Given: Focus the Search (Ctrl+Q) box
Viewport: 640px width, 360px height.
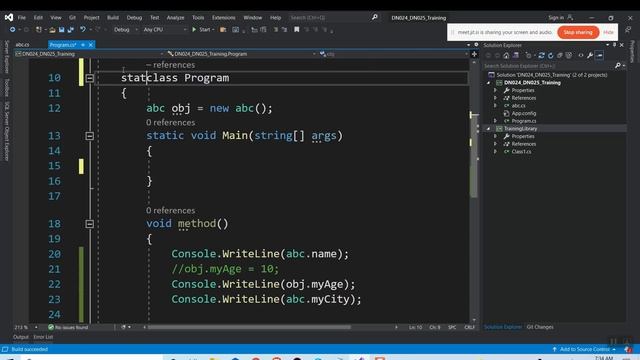Looking at the screenshot, I should [x=329, y=18].
